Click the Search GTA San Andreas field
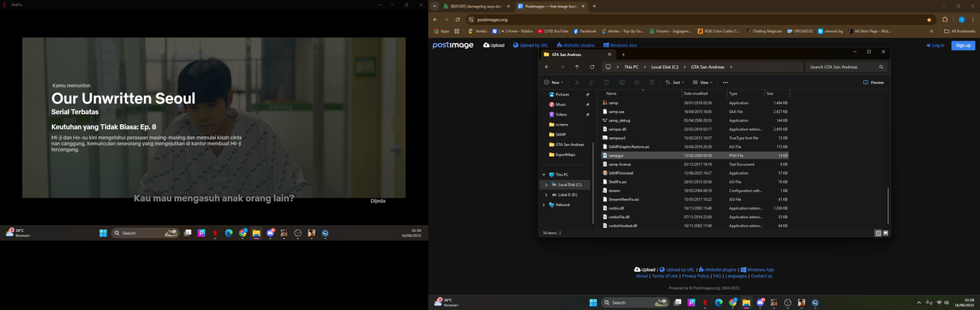The width and height of the screenshot is (980, 310). [x=845, y=67]
